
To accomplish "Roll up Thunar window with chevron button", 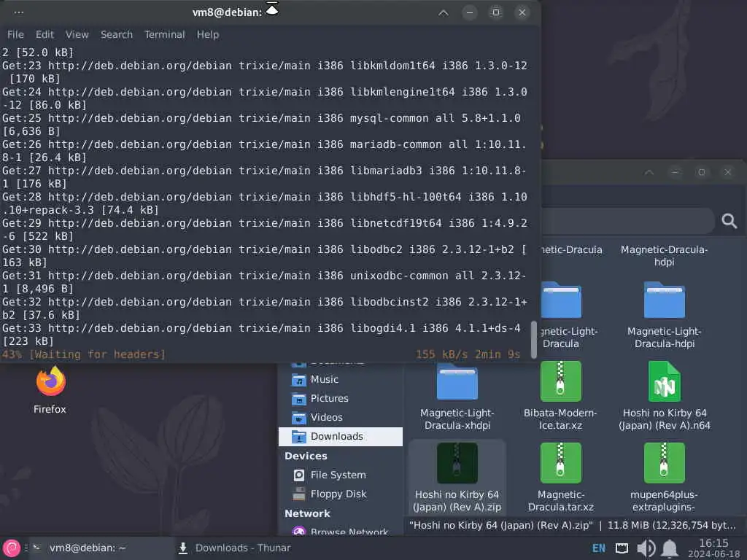I will coord(649,172).
